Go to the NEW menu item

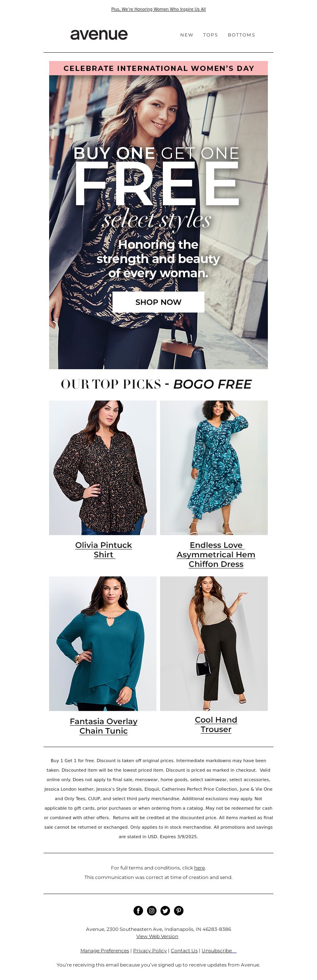pyautogui.click(x=187, y=35)
